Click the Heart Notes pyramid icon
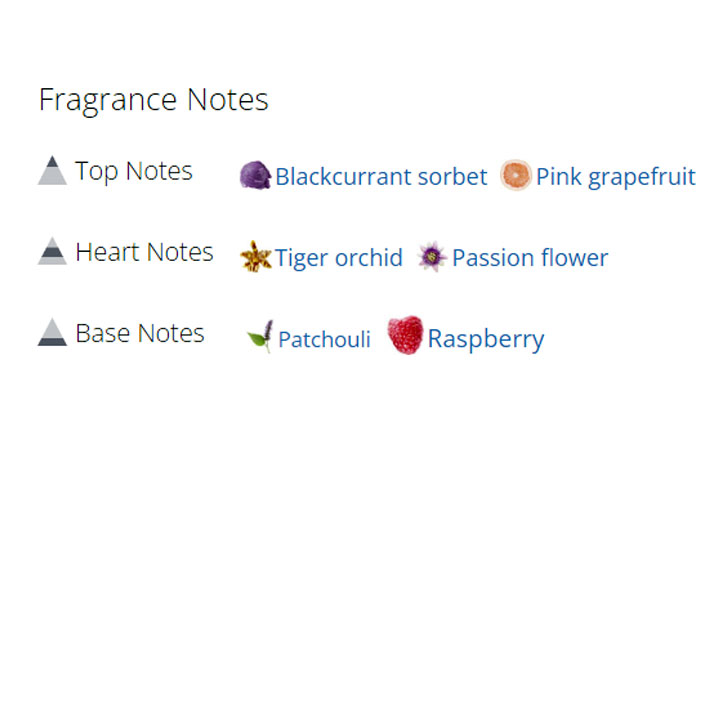 52,252
